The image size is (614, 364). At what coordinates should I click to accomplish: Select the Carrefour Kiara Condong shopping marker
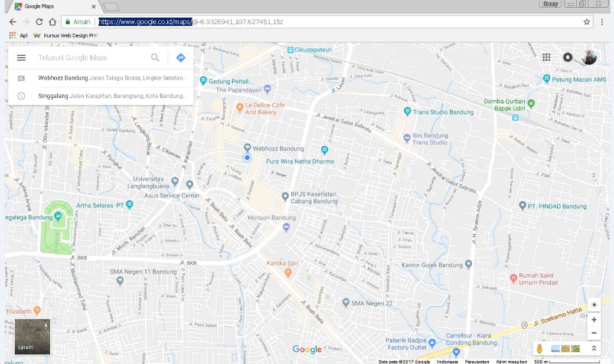click(x=456, y=352)
